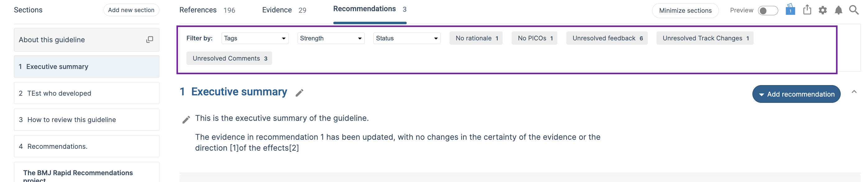
Task: Toggle the Preview switch
Action: (x=768, y=11)
